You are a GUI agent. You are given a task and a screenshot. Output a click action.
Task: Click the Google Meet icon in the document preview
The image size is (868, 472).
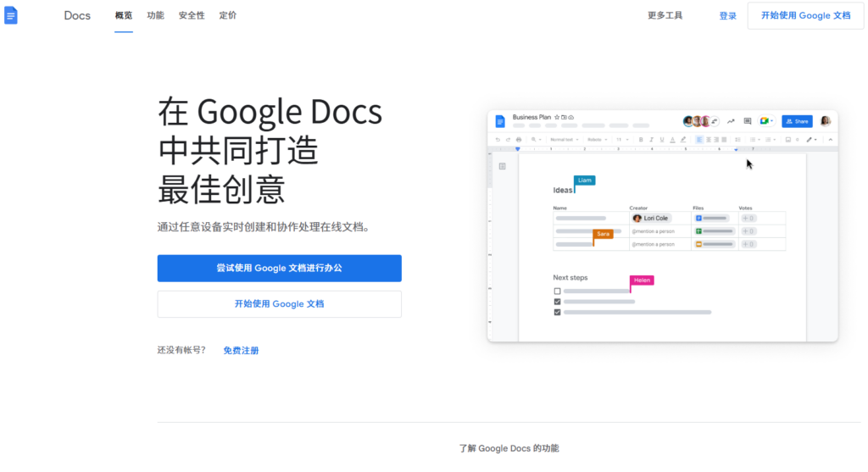click(x=765, y=121)
